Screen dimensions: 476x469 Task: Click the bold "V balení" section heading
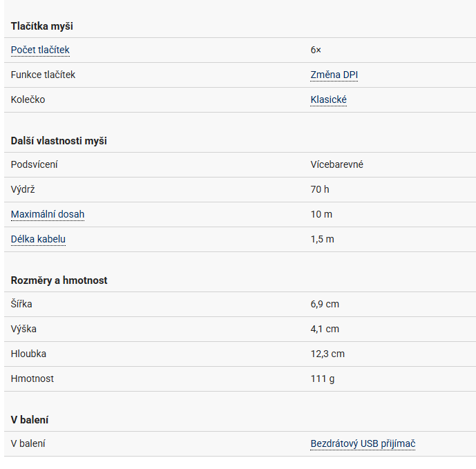click(x=30, y=420)
